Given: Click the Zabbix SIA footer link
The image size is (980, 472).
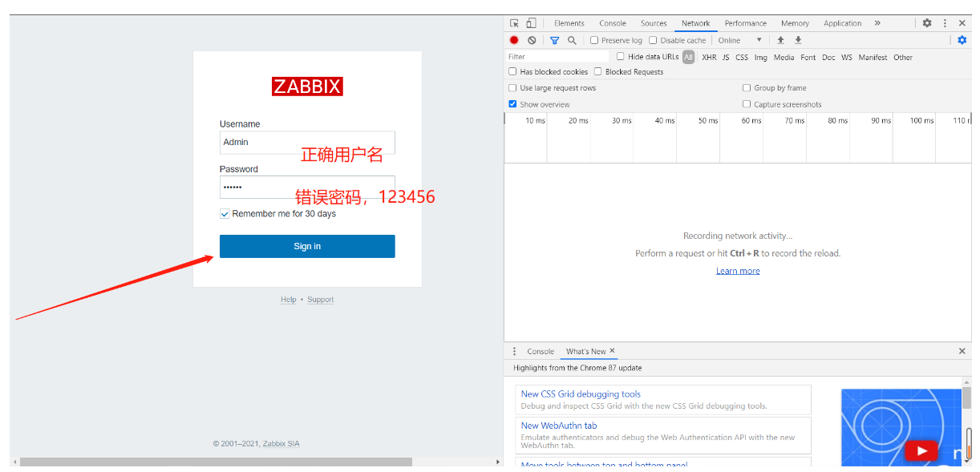Looking at the screenshot, I should point(281,444).
